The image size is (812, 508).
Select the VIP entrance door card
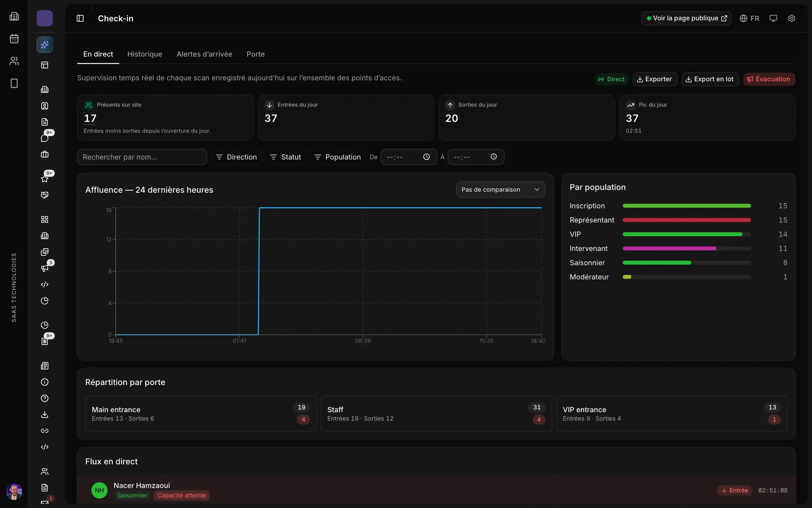coord(672,414)
